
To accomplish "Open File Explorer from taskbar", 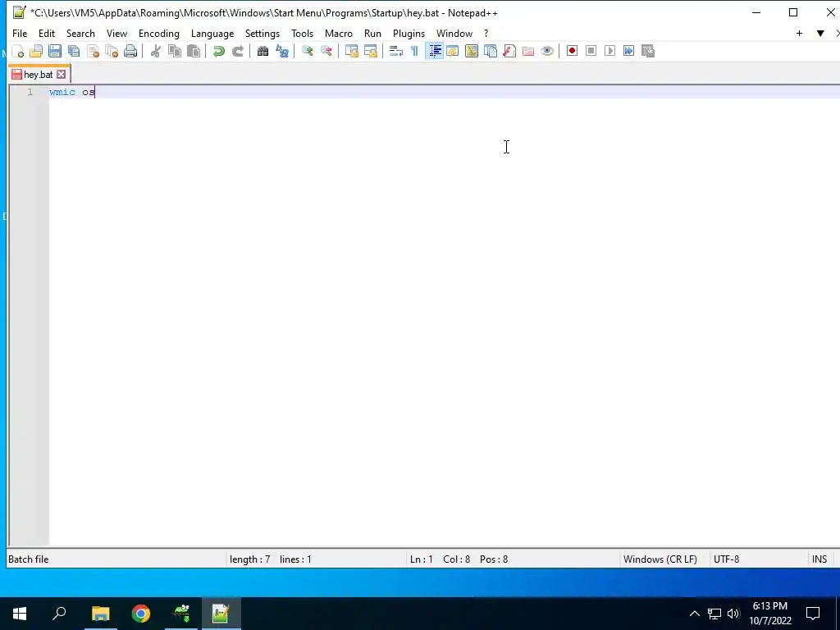I will pyautogui.click(x=100, y=614).
